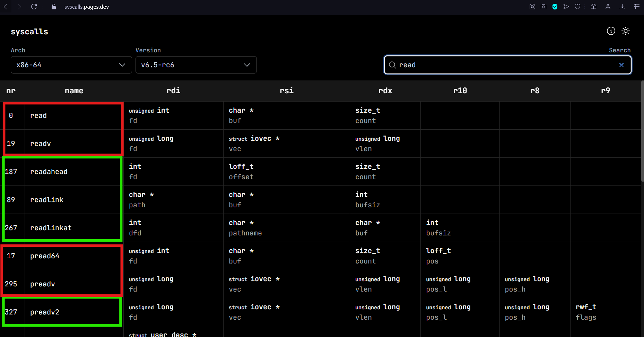Click the "nr" column header

point(11,91)
